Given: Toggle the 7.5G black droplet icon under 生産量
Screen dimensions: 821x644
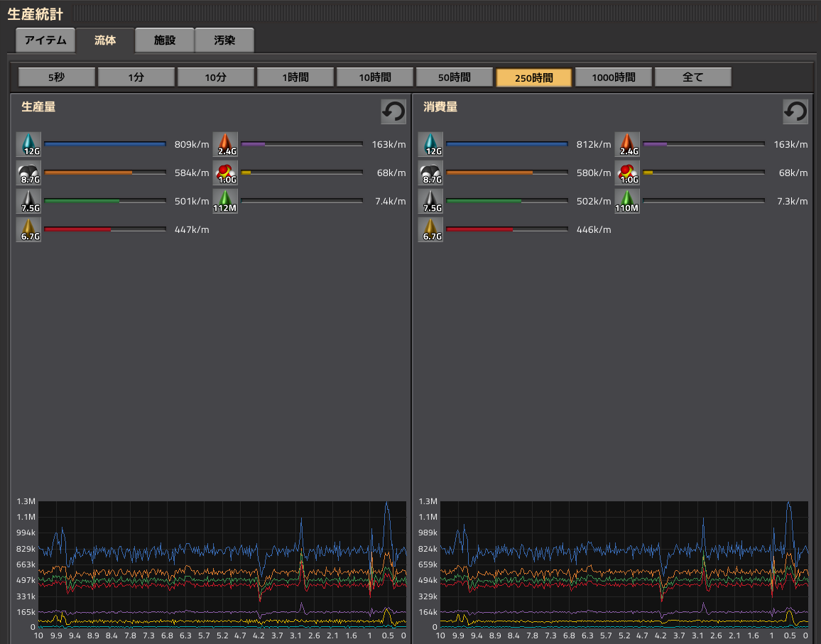Looking at the screenshot, I should click(x=29, y=201).
